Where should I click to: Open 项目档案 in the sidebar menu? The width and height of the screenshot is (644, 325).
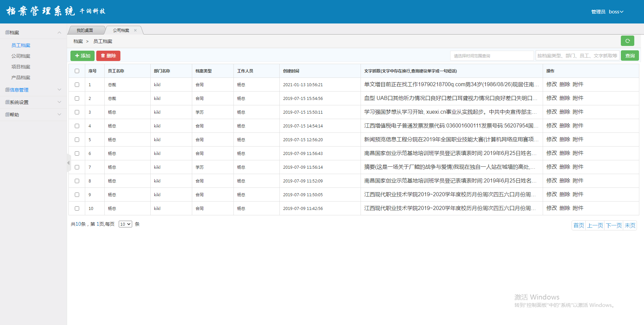click(x=21, y=67)
